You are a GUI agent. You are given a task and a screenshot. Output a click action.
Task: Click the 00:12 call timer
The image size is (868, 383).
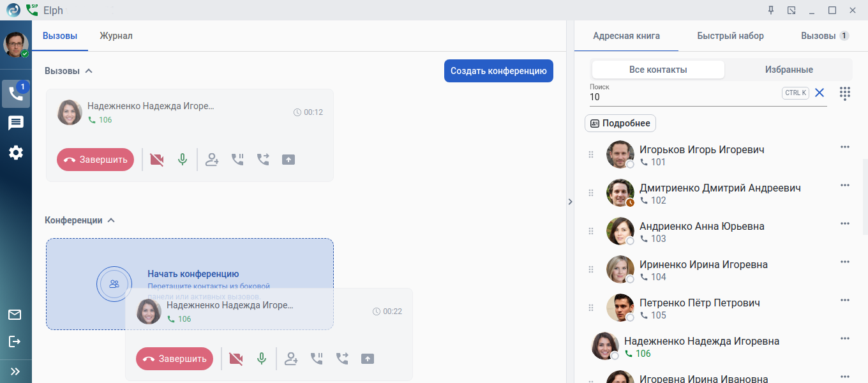coord(308,112)
